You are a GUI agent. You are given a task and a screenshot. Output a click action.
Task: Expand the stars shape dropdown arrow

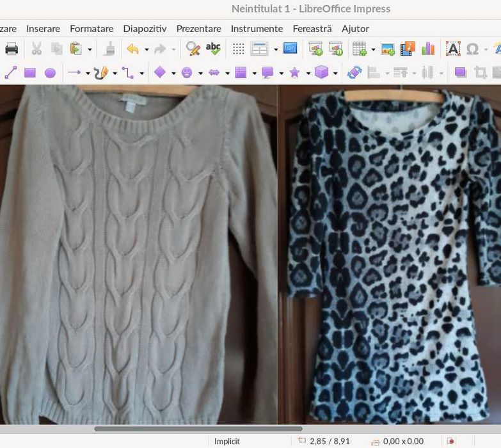click(x=308, y=73)
